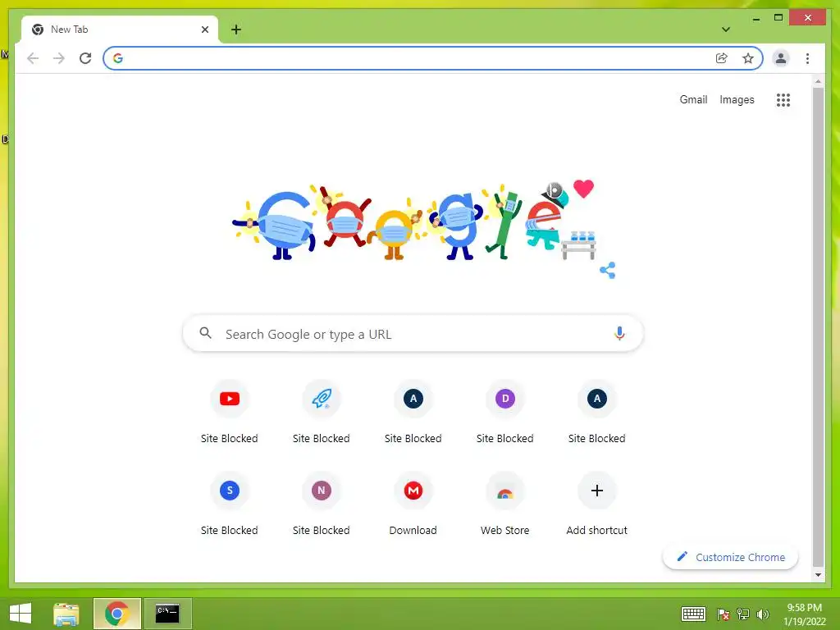
Task: Go back using the back arrow
Action: [x=33, y=58]
